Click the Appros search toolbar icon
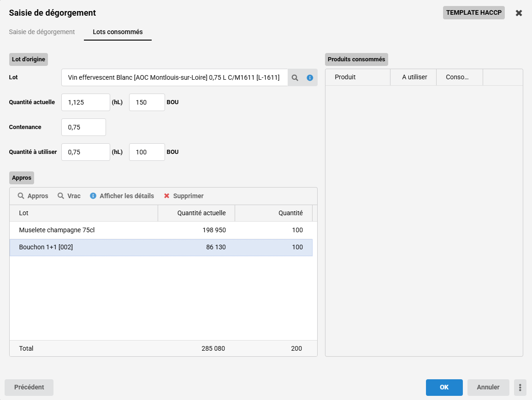532x400 pixels. click(x=21, y=196)
